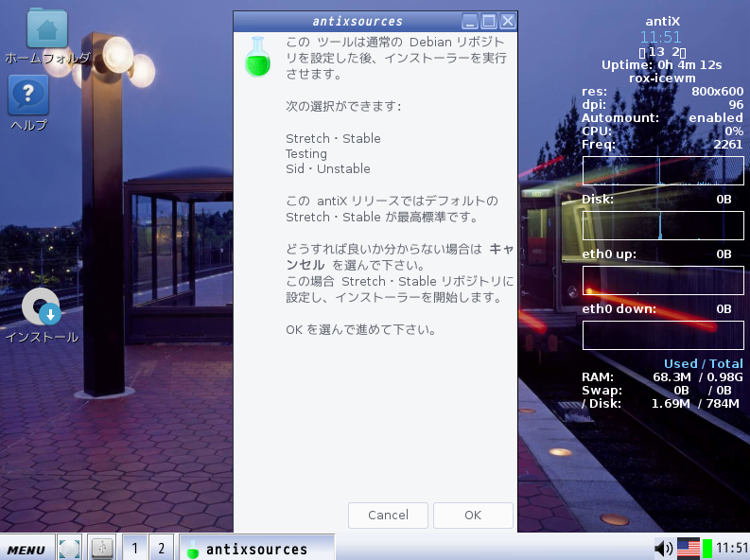Click the conky 'Uptime' line
The width and height of the screenshot is (750, 560).
tap(661, 65)
